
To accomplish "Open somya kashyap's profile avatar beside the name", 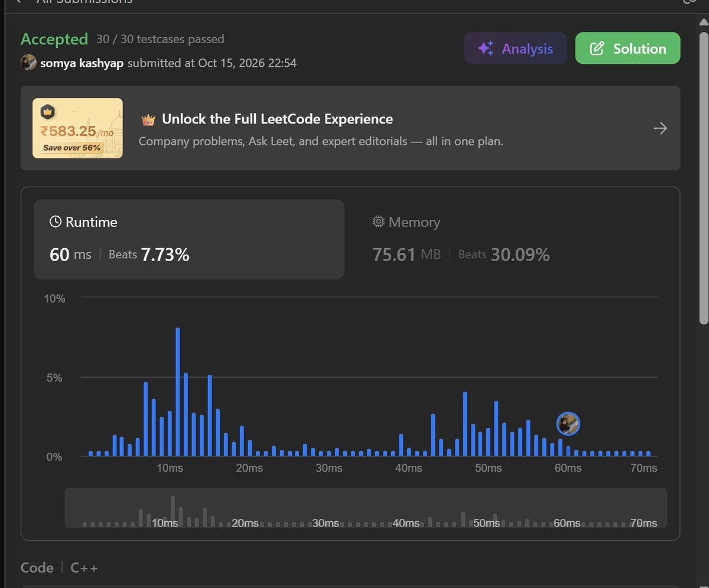I will click(x=28, y=62).
